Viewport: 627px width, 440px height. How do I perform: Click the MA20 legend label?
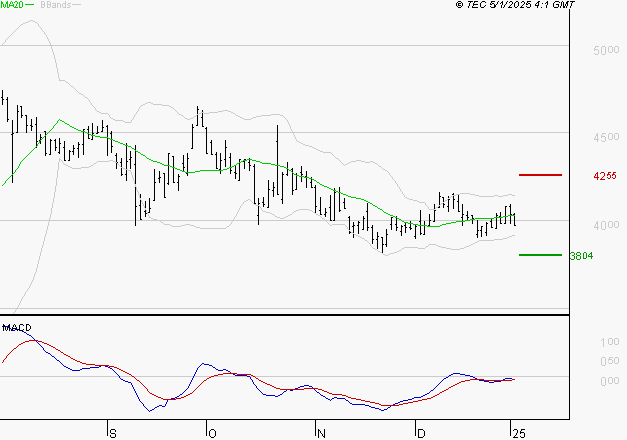(12, 5)
